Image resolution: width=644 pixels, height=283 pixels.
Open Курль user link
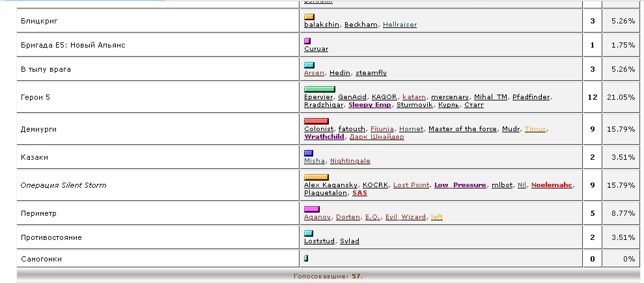(449, 105)
